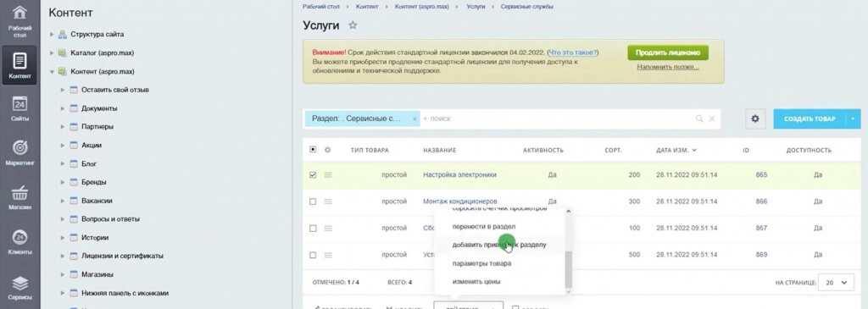Choose перенести в раздел action
The width and height of the screenshot is (868, 309).
click(x=484, y=227)
